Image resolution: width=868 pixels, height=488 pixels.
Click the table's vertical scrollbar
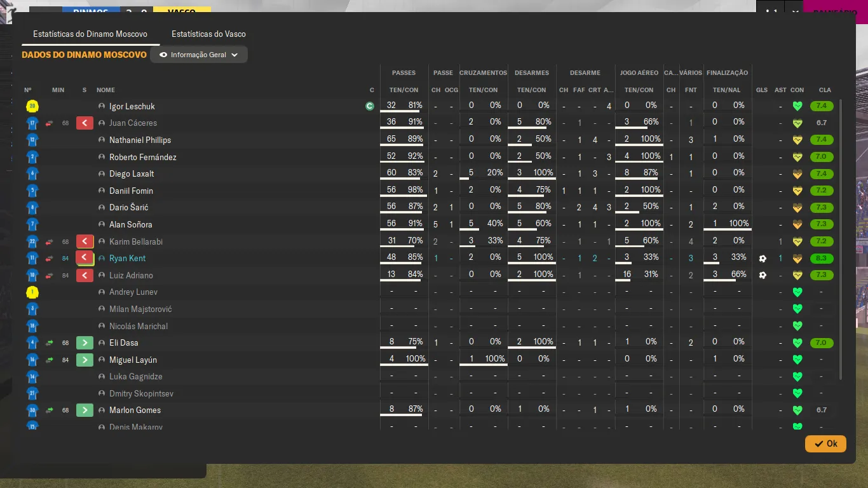(x=841, y=239)
